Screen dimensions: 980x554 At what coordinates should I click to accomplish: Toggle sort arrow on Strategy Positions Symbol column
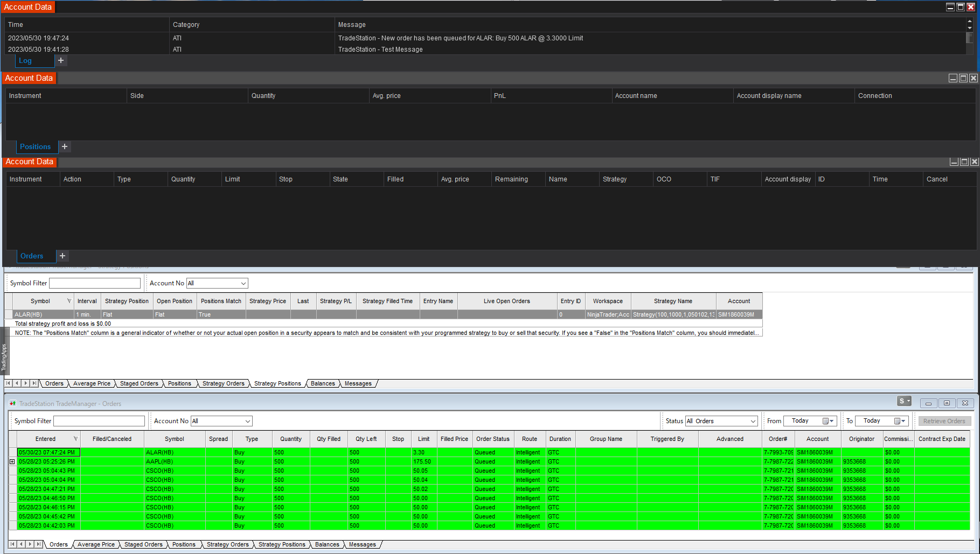(x=69, y=301)
